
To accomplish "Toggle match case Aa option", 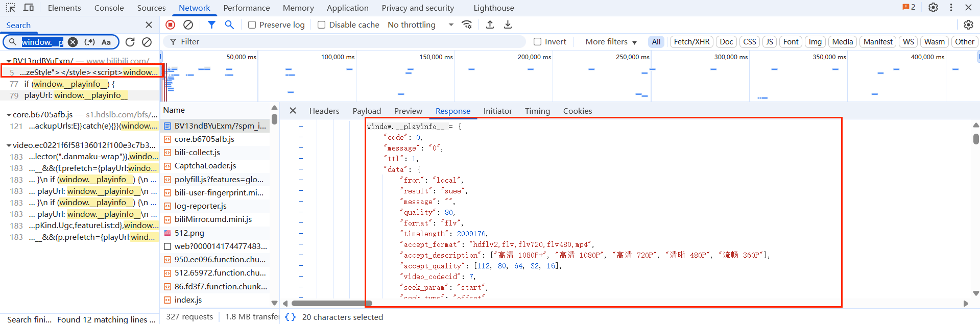I will (x=106, y=42).
